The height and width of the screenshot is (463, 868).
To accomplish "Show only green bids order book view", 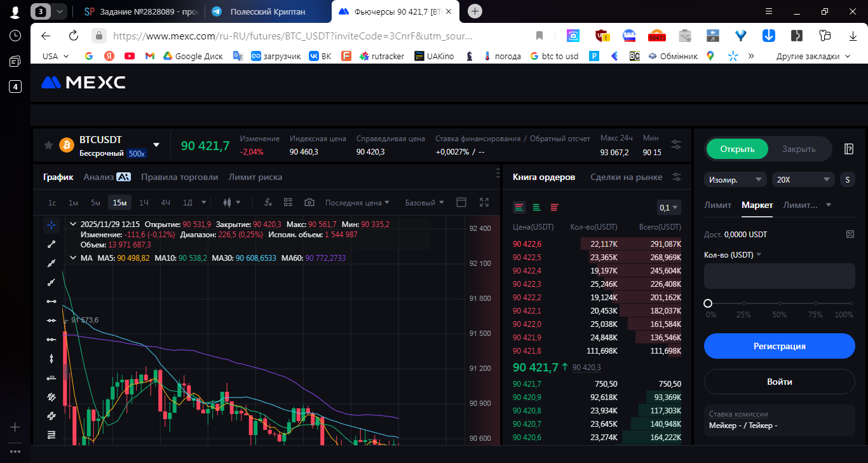I will pos(537,207).
